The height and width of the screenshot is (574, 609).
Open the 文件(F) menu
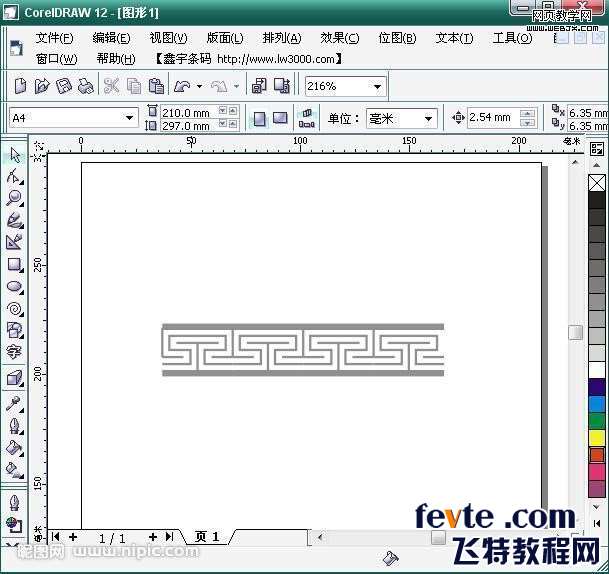tap(54, 38)
